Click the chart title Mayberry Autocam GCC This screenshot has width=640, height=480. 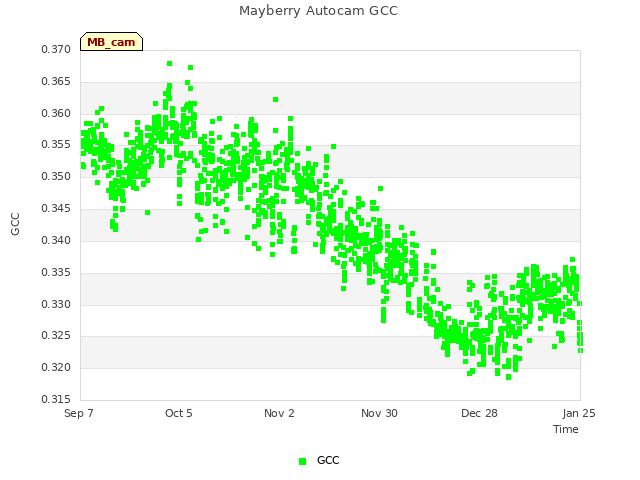click(x=318, y=11)
